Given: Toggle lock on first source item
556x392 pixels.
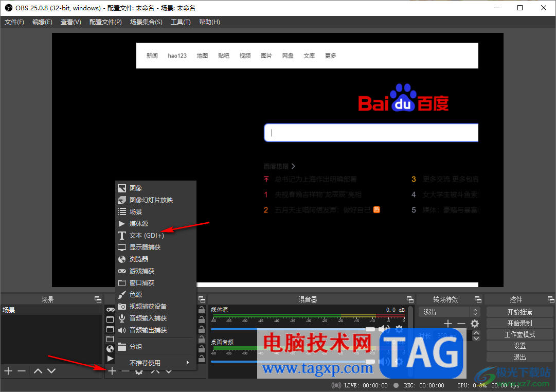Looking at the screenshot, I should pos(202,310).
